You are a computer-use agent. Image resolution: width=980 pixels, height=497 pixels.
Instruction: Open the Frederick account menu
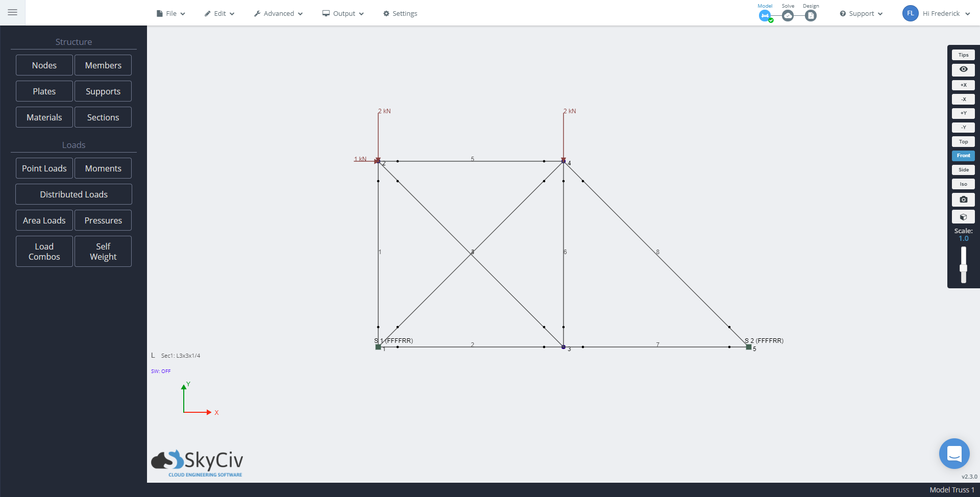point(941,13)
